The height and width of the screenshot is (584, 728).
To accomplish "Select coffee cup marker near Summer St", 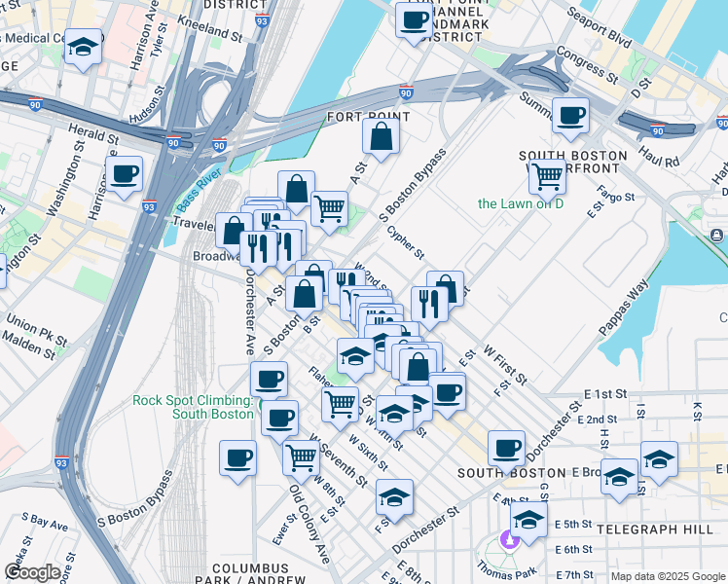I will point(570,115).
